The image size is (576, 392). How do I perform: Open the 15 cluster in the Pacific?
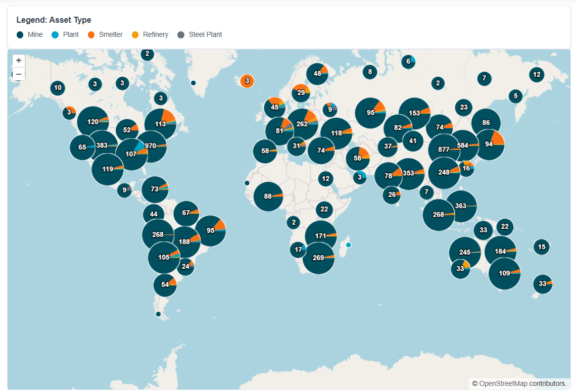(542, 247)
